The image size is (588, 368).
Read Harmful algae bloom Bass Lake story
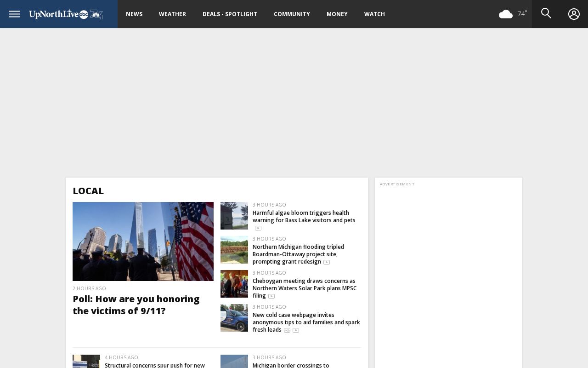(304, 217)
